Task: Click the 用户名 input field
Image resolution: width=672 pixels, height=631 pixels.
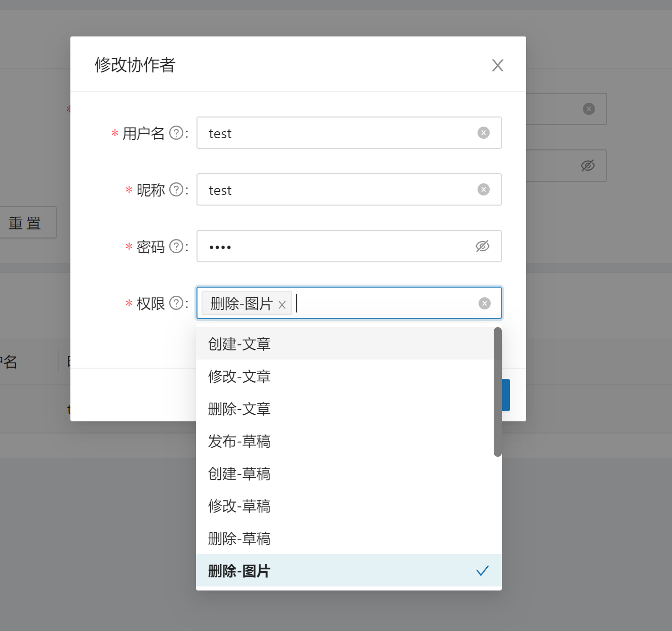Action: (349, 133)
